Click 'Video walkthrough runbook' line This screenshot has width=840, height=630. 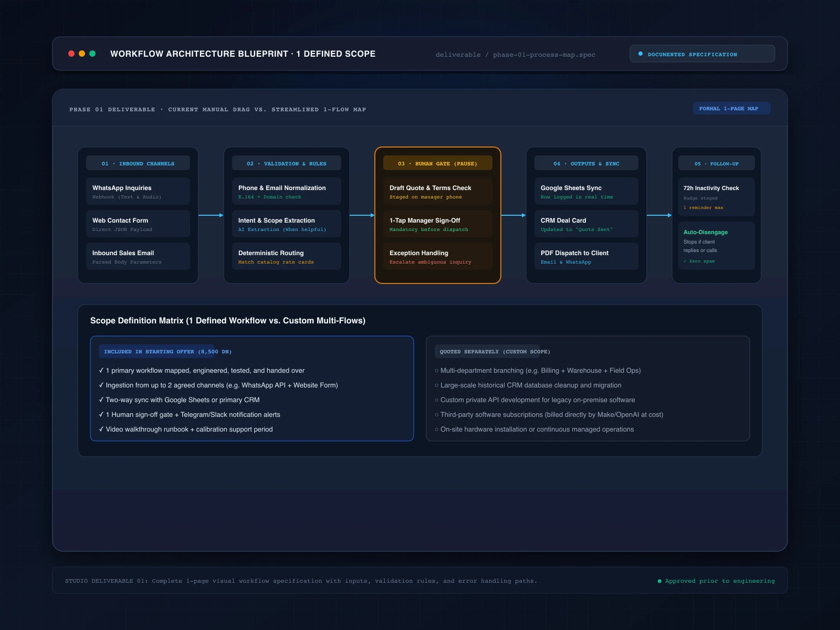pyautogui.click(x=186, y=429)
